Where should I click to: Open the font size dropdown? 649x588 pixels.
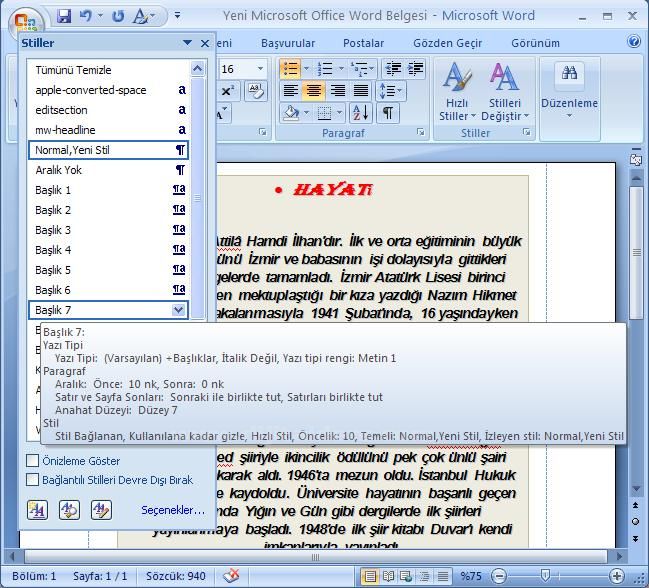[260, 69]
